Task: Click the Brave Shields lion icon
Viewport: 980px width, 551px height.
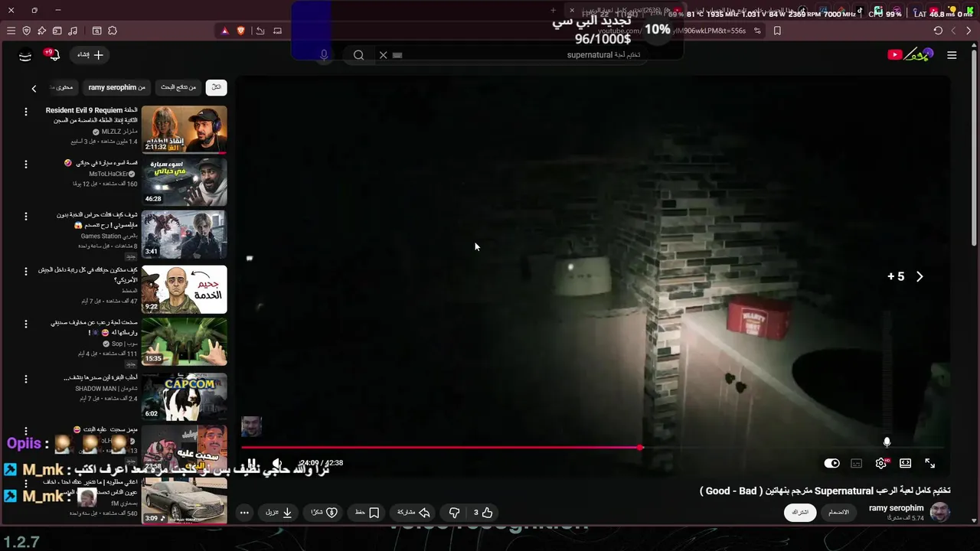Action: coord(241,31)
